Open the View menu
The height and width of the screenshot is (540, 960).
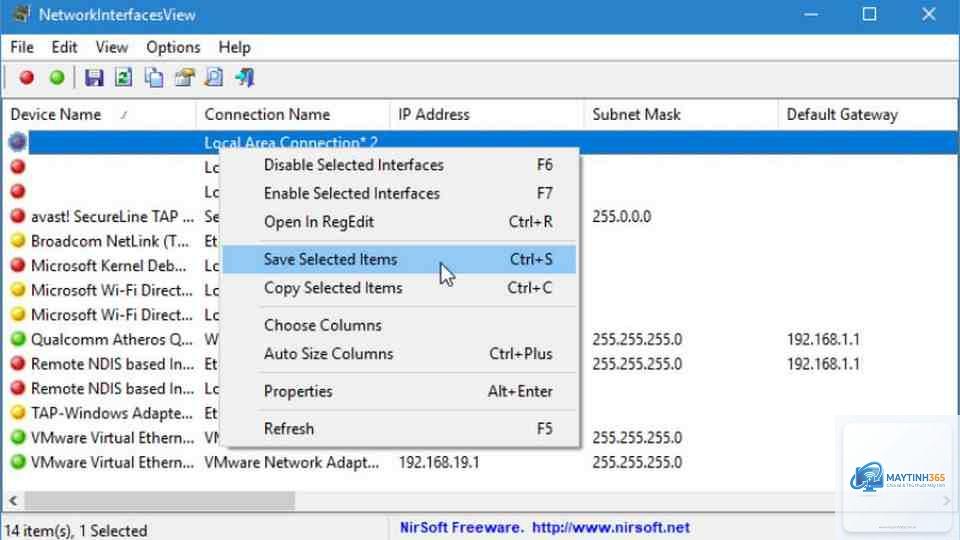(111, 47)
